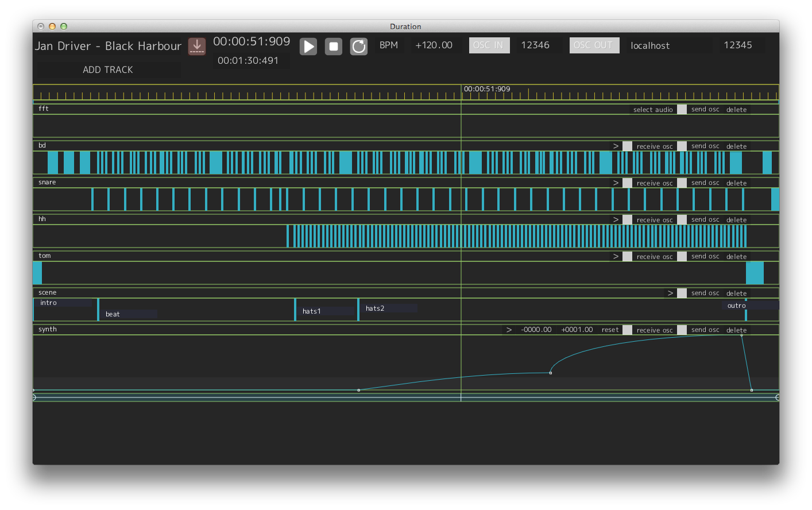Toggle the OSC OUT button
Image resolution: width=812 pixels, height=510 pixels.
click(594, 45)
